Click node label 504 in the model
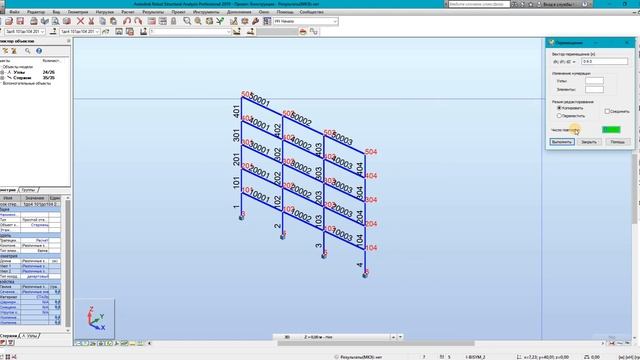The image size is (640, 360). [x=371, y=152]
